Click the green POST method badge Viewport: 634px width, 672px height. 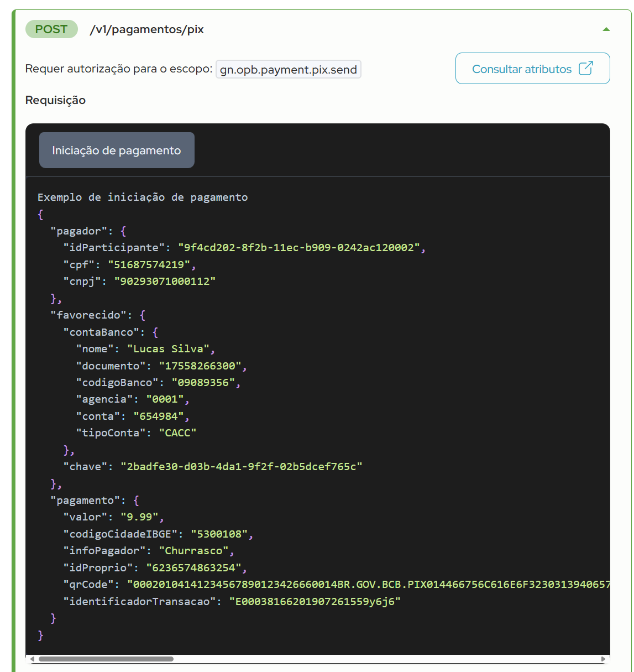point(51,29)
